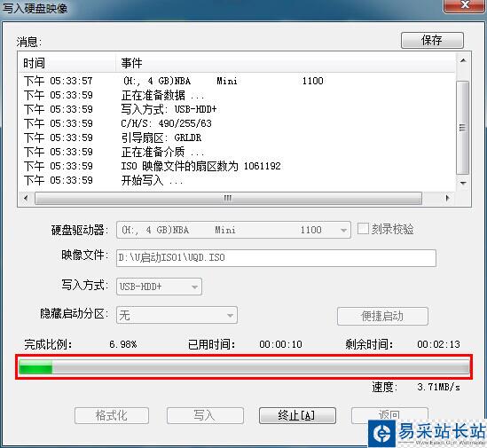This screenshot has width=487, height=448.
Task: Click the message list scroll up arrow
Action: [x=463, y=60]
